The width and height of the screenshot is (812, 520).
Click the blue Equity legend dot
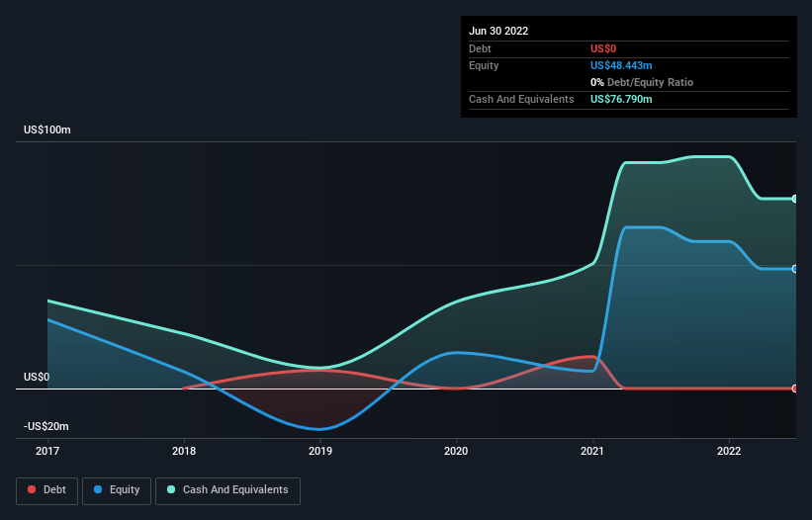tap(98, 489)
